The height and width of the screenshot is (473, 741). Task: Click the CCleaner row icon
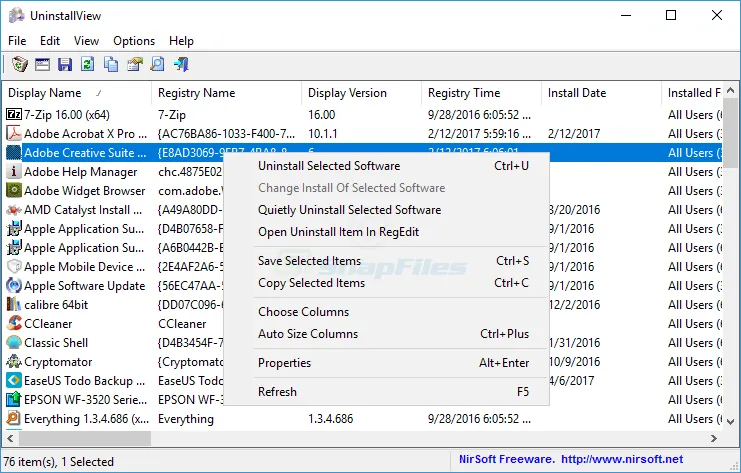point(14,323)
